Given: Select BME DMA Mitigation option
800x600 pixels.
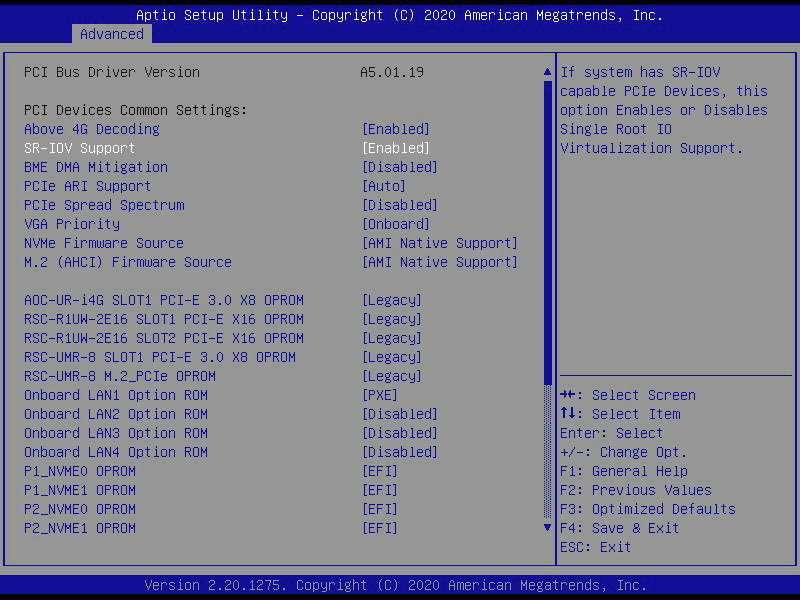Looking at the screenshot, I should 96,167.
